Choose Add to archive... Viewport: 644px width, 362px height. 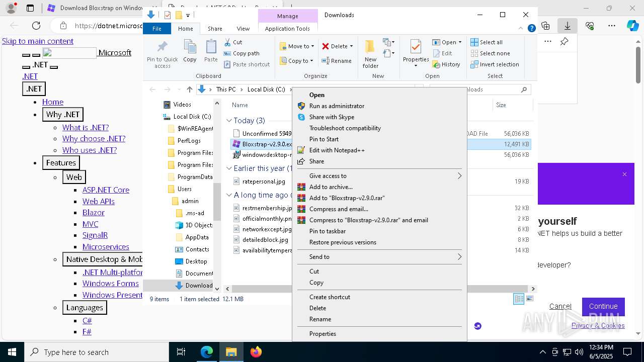tap(379, 187)
